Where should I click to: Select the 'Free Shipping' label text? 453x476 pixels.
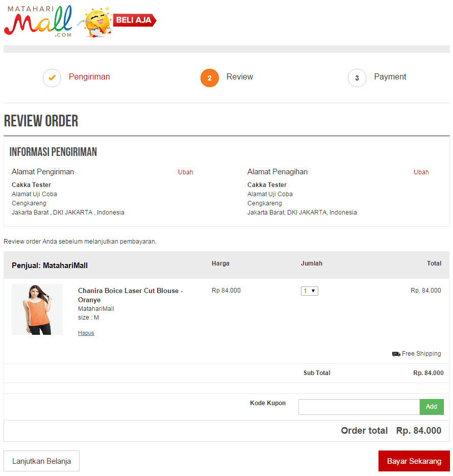(x=421, y=354)
